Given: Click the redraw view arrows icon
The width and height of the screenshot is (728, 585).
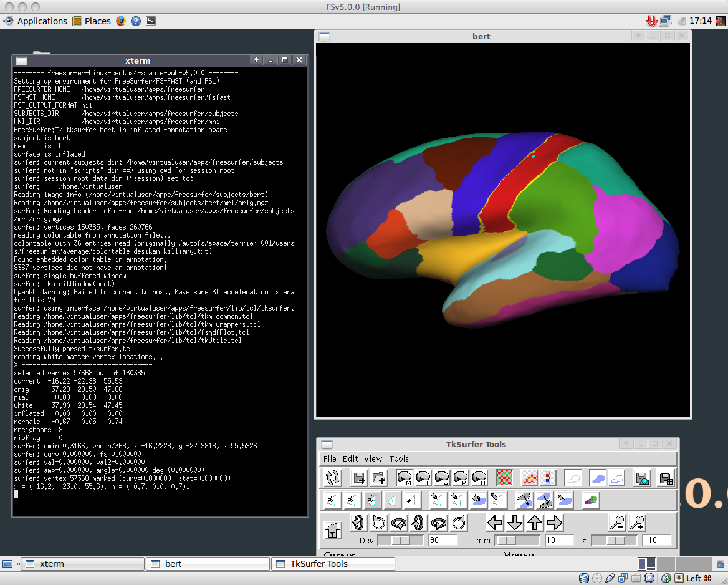Looking at the screenshot, I should click(333, 478).
